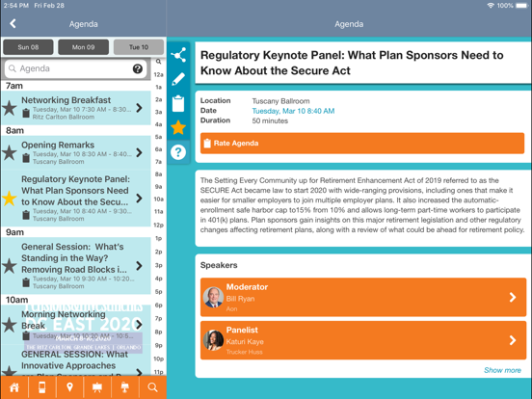Tap the podium speaker icon in bottom bar

[125, 387]
